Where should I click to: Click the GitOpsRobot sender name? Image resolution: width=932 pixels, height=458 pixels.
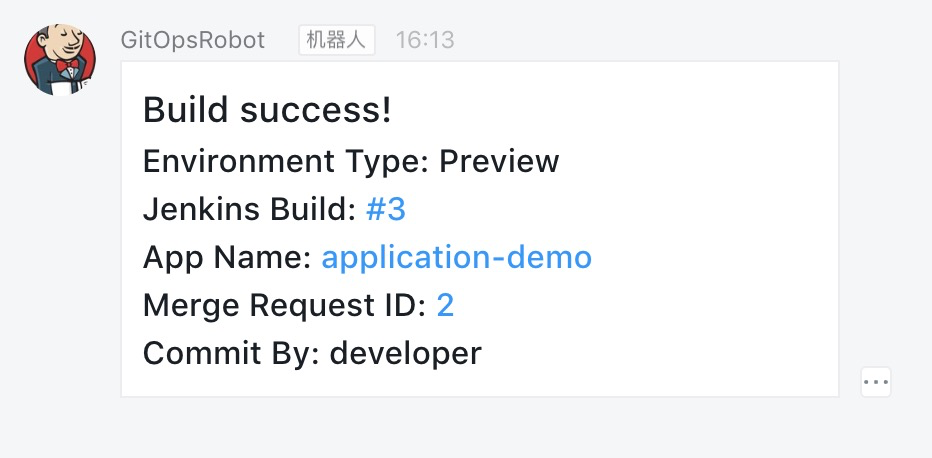(x=193, y=40)
